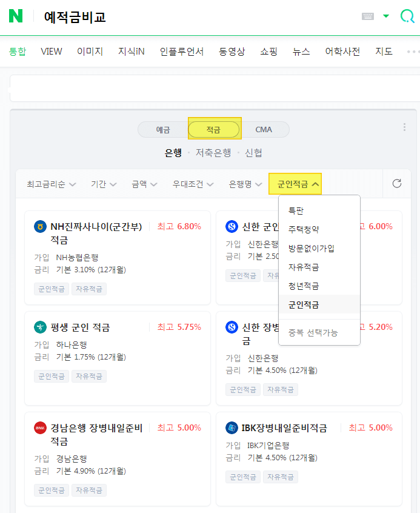This screenshot has height=513, width=420.
Task: Click the 자유적금 tag on the 평생 군인 적금 card
Action: pos(89,376)
